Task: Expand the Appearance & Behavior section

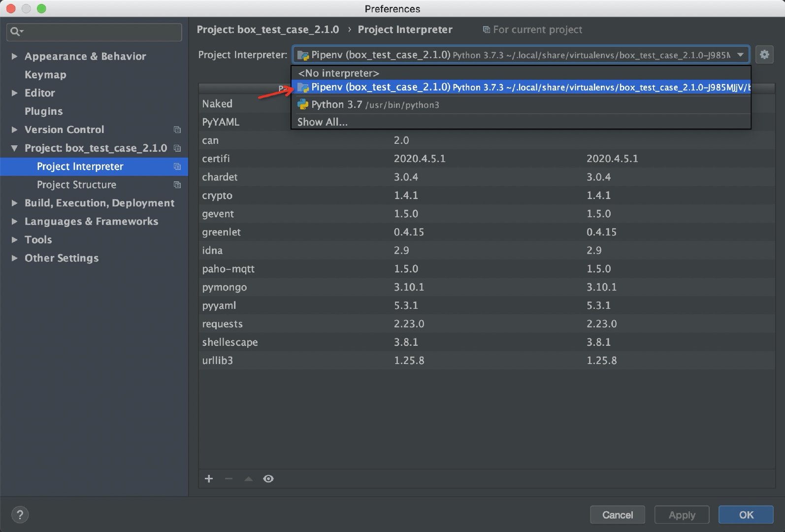Action: click(x=14, y=57)
